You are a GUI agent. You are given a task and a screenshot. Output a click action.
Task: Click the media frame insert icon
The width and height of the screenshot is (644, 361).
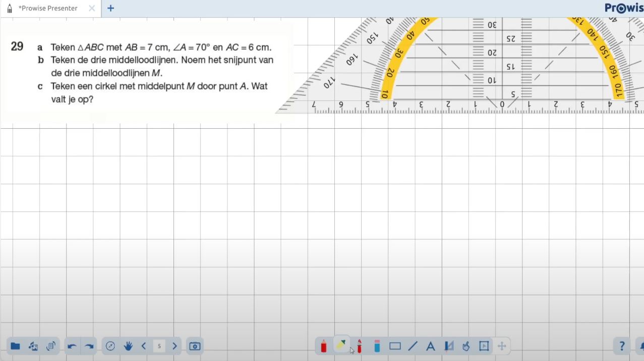(484, 346)
